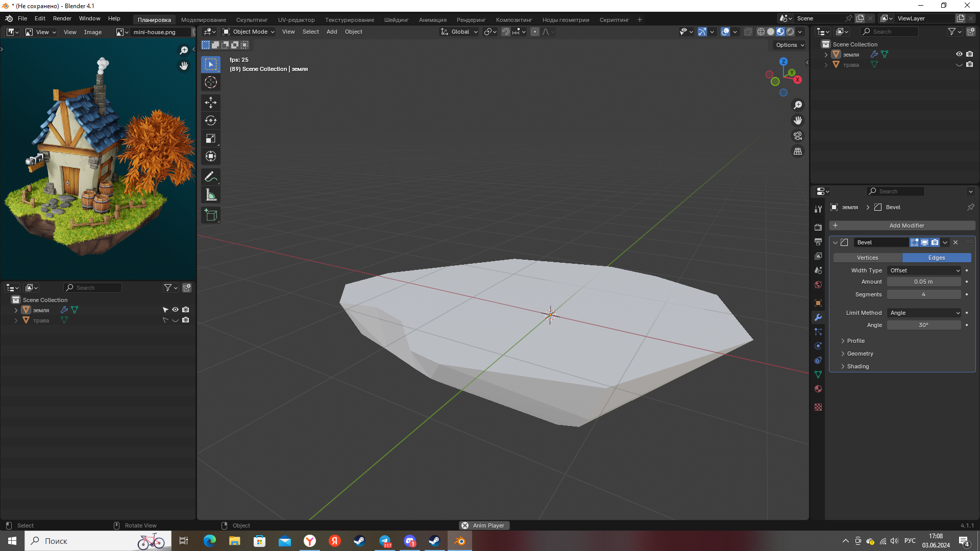Open Windows Поиск search box
This screenshot has width=980, height=551.
click(x=97, y=541)
